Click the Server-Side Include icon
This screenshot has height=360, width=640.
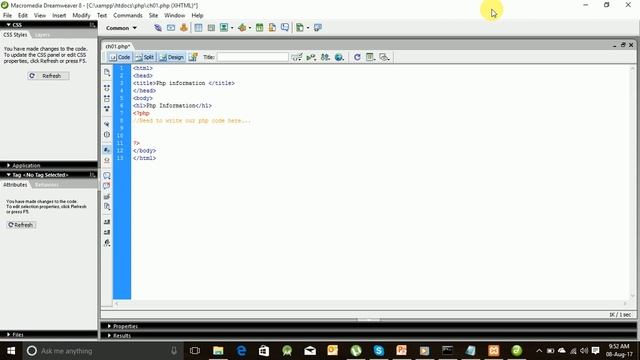click(272, 28)
